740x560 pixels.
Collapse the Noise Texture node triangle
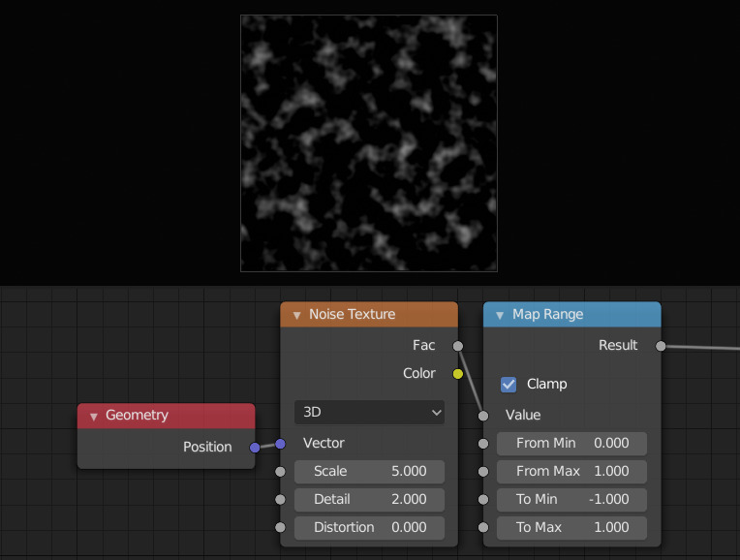click(x=296, y=315)
